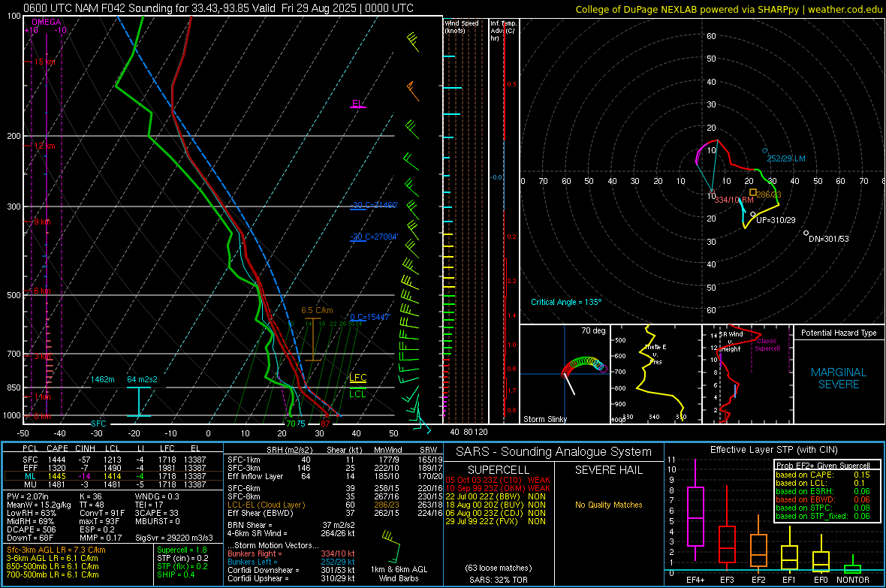Click the -20 C=27084' height label

(x=374, y=237)
